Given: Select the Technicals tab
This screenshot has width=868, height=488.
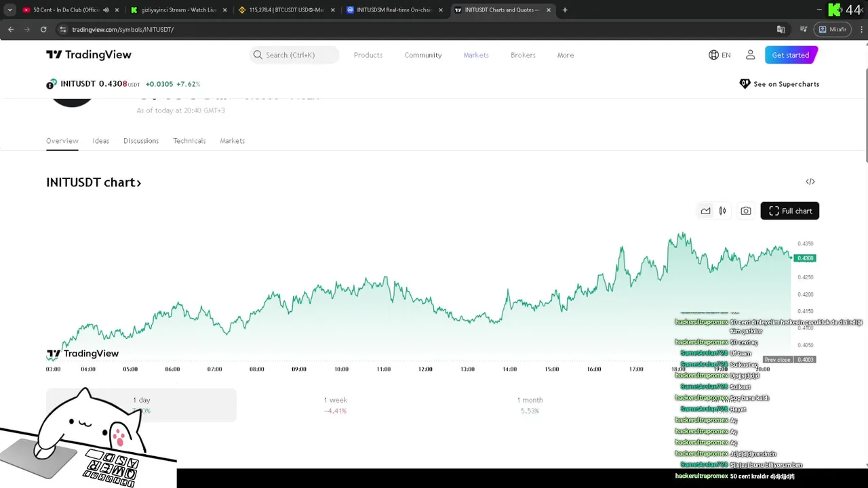Looking at the screenshot, I should (x=189, y=141).
